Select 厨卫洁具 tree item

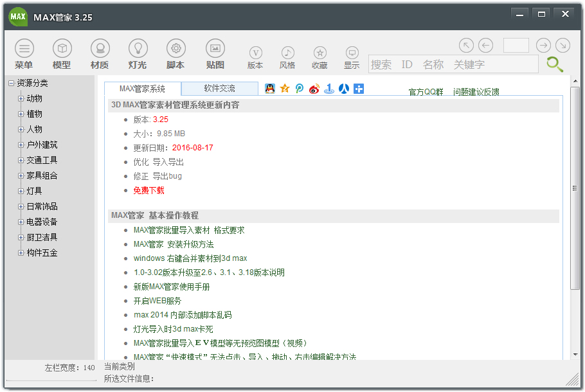coord(42,238)
